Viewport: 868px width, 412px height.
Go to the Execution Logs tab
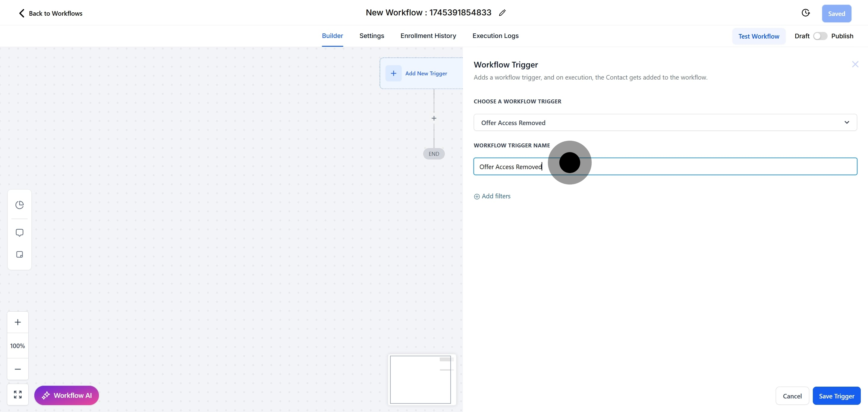495,36
